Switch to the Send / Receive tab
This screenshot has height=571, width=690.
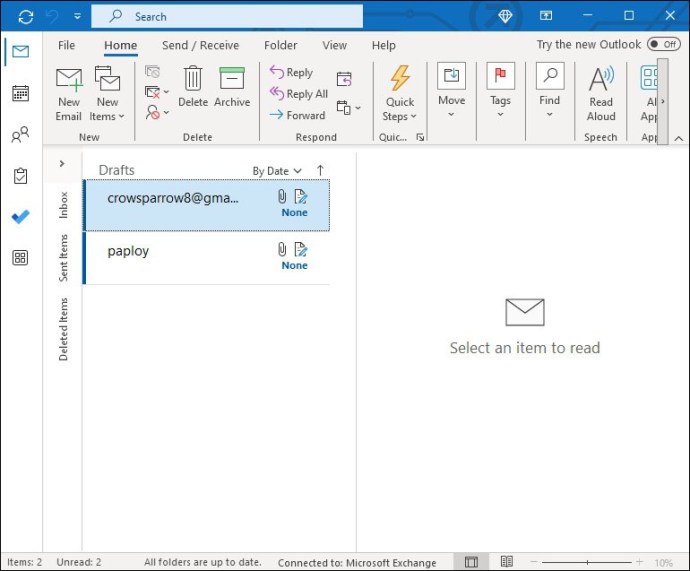200,45
